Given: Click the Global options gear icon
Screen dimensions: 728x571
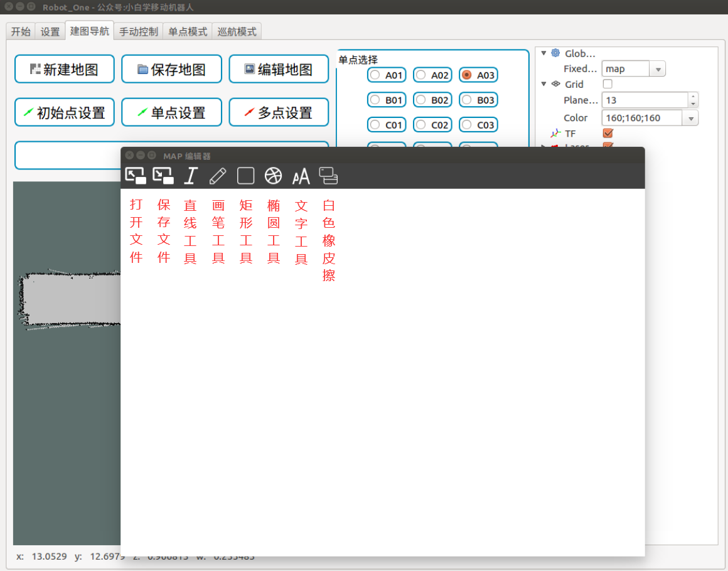Looking at the screenshot, I should coord(555,53).
